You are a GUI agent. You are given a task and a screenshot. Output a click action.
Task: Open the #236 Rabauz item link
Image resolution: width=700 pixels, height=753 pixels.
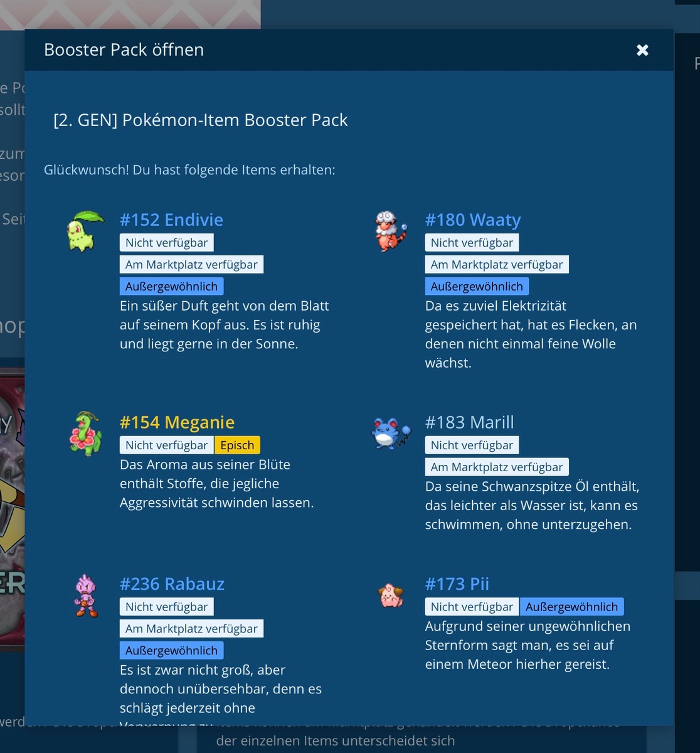click(172, 584)
